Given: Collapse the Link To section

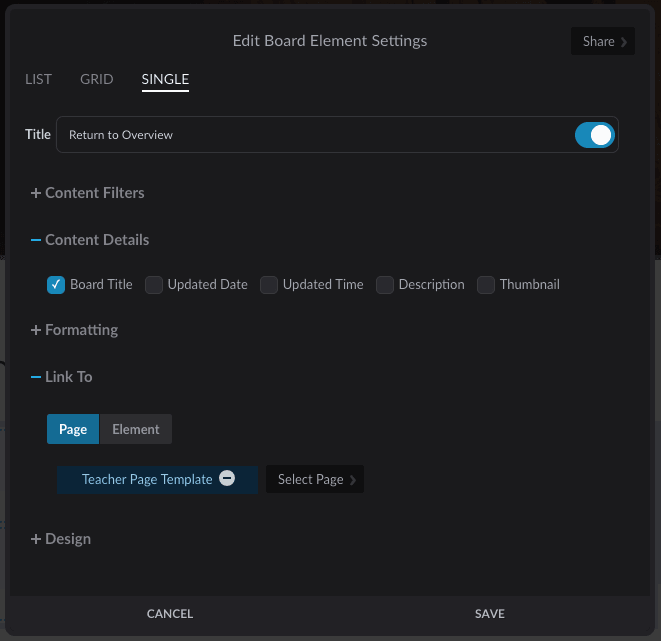Looking at the screenshot, I should coord(62,377).
